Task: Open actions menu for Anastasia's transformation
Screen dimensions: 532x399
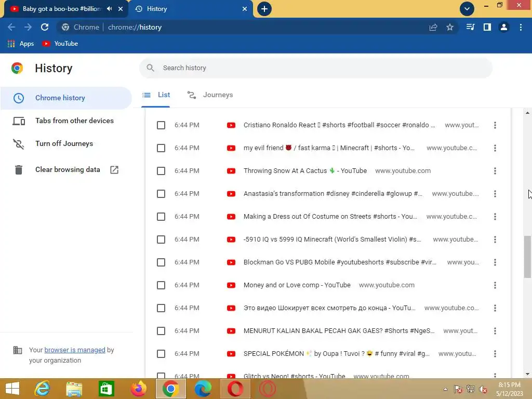Action: 495,194
